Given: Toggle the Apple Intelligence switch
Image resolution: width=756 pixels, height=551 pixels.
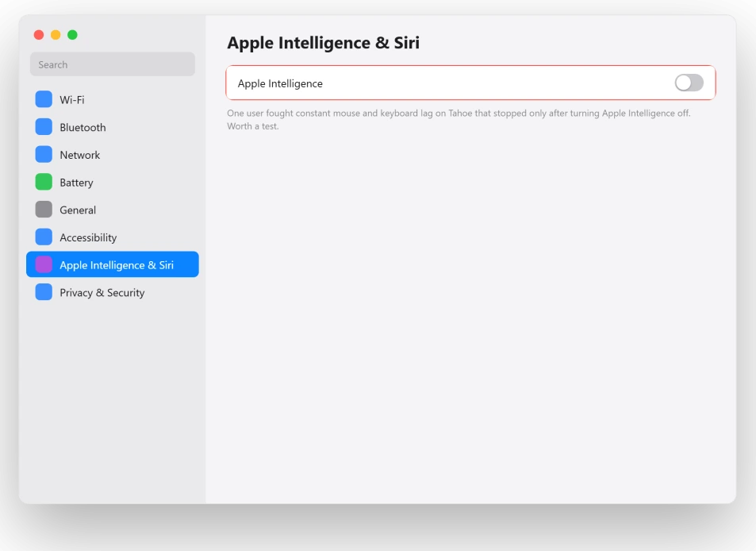Looking at the screenshot, I should (689, 83).
